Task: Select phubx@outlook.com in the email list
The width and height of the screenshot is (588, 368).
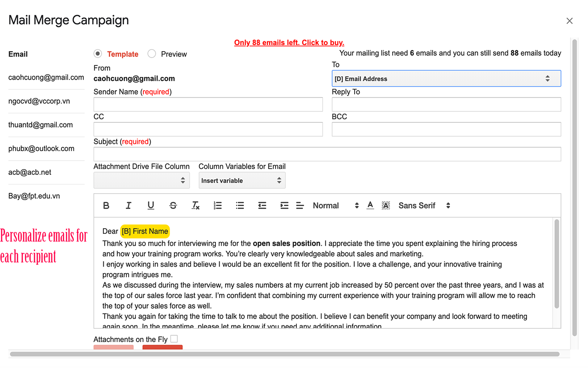Action: pyautogui.click(x=41, y=149)
